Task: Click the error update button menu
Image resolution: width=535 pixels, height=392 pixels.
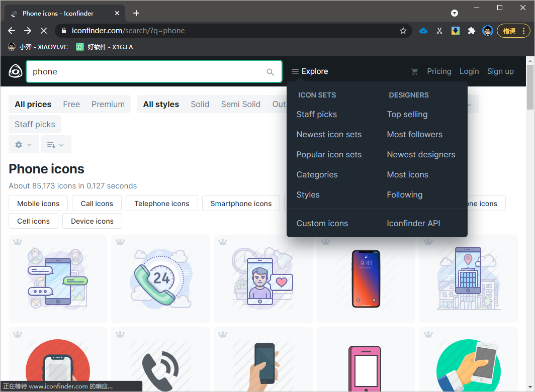Action: point(513,31)
